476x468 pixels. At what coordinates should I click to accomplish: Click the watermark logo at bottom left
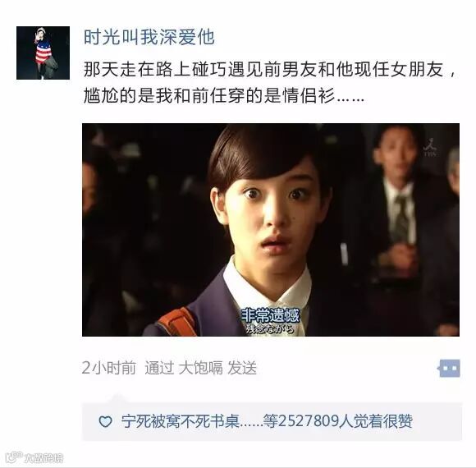(34, 457)
